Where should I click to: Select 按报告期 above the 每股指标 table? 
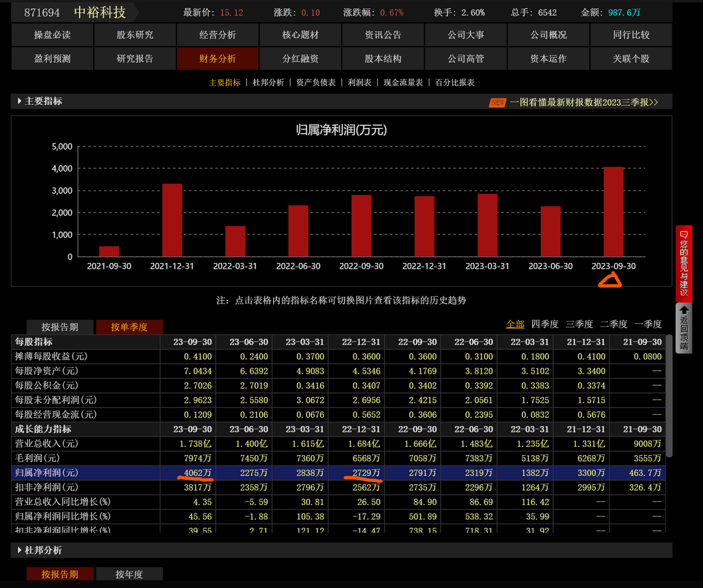tap(60, 327)
